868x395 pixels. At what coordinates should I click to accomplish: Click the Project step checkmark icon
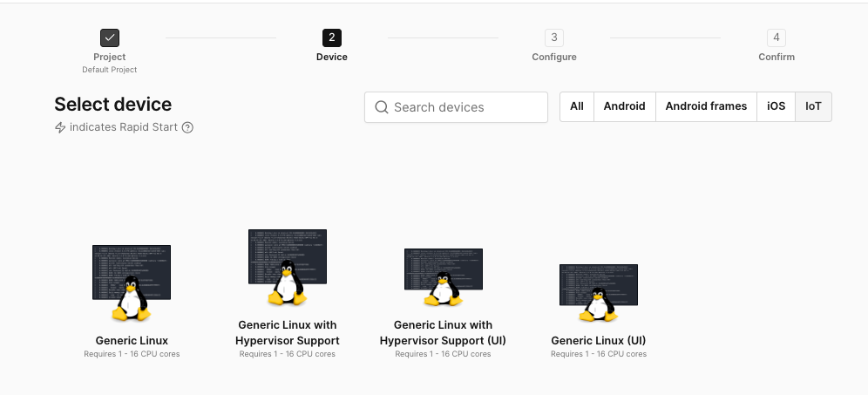[x=110, y=37]
